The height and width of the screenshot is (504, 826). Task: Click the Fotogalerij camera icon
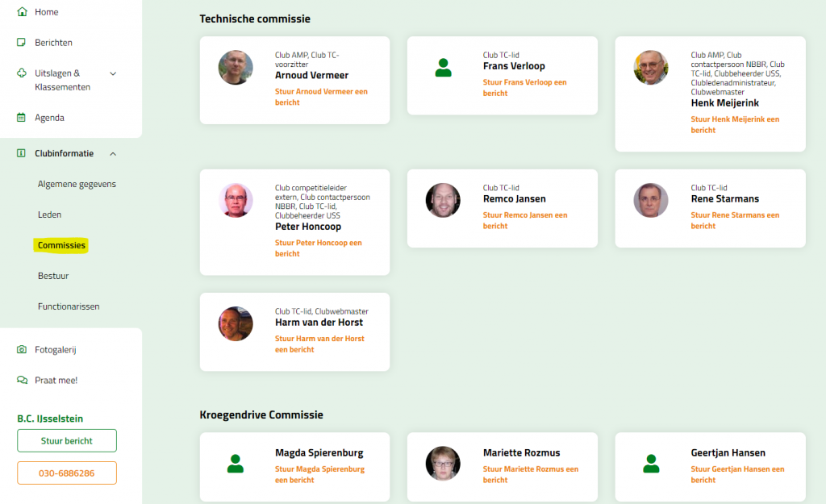22,349
